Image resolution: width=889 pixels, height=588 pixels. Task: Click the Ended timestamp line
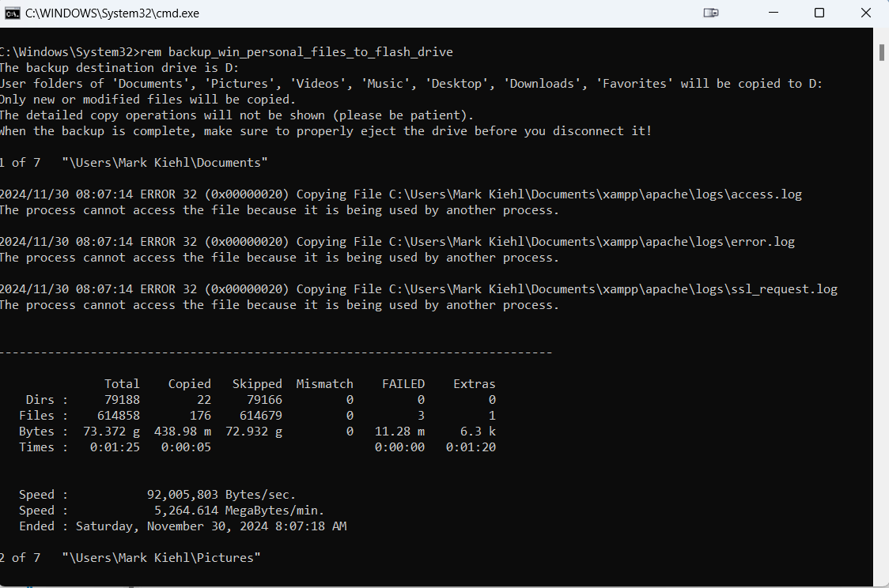(182, 526)
